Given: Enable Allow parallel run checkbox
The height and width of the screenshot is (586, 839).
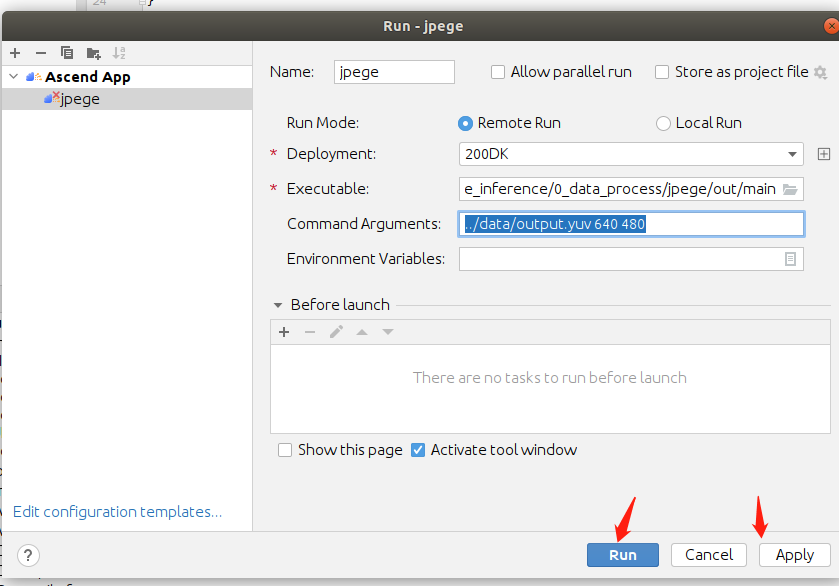Looking at the screenshot, I should (x=498, y=72).
